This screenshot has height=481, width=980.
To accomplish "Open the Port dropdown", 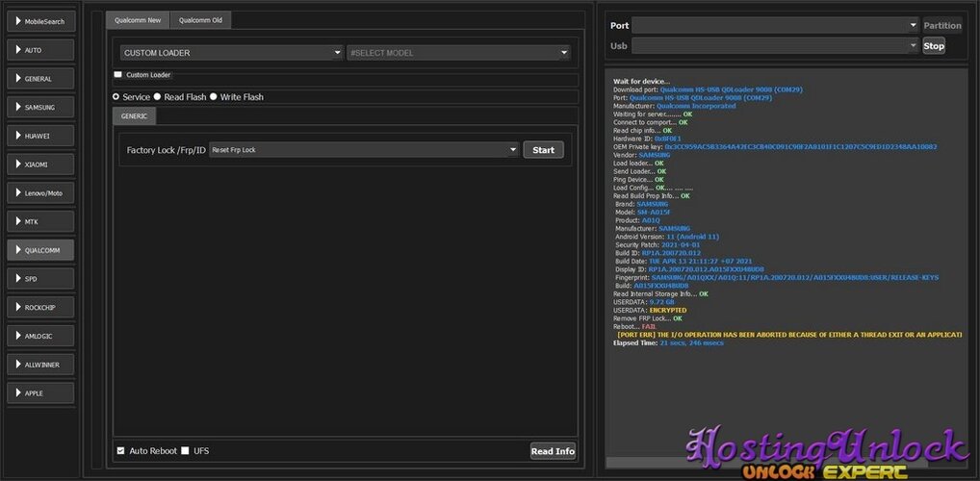I will pos(775,25).
